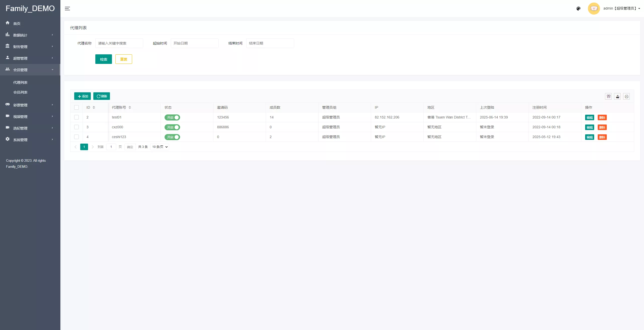Sort by 代理账号 column arrows
The width and height of the screenshot is (644, 330).
(x=130, y=107)
